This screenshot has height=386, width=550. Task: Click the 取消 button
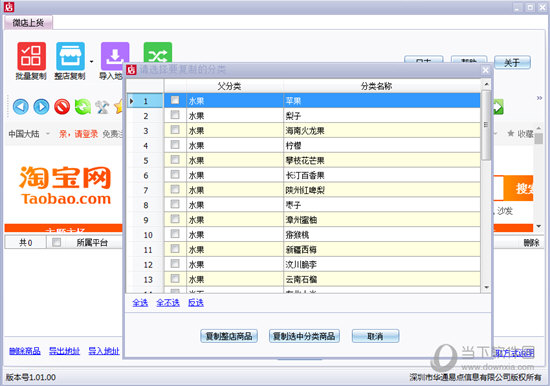pos(375,336)
